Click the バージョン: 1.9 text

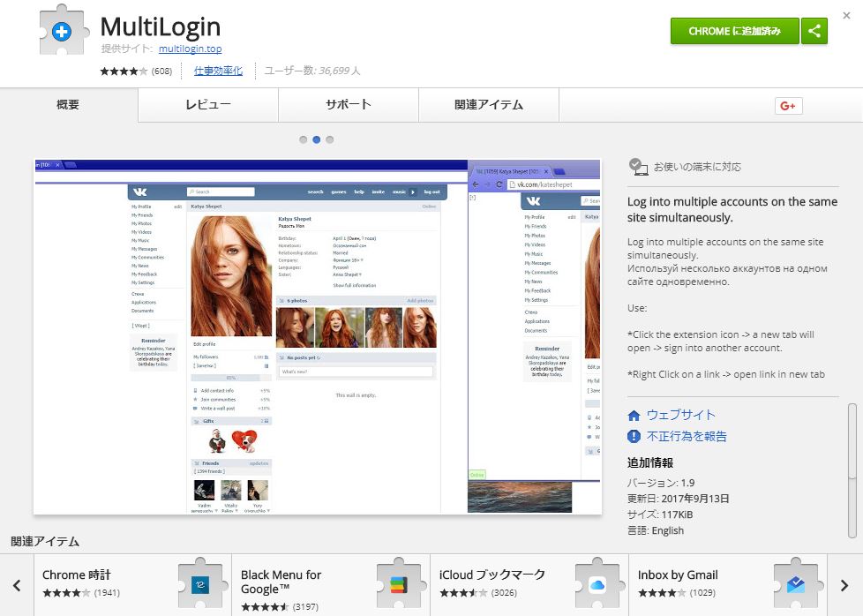click(x=661, y=483)
